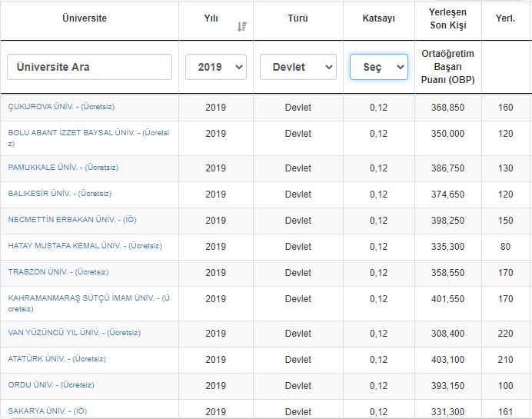Open KAHRAMANMARAŞ SÜTÇÜ İMAM ÜNİV. link
The width and height of the screenshot is (532, 419).
89,304
